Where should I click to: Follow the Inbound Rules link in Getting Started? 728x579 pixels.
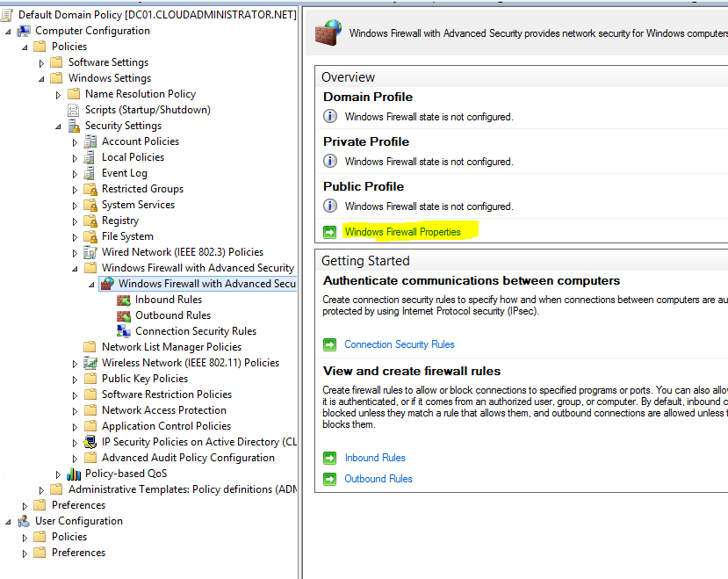[x=374, y=458]
